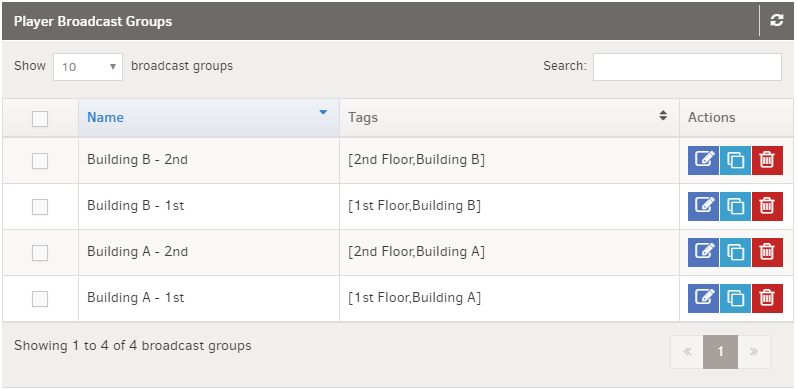Delete the Building B - 2nd group
The width and height of the screenshot is (797, 389).
(x=767, y=160)
